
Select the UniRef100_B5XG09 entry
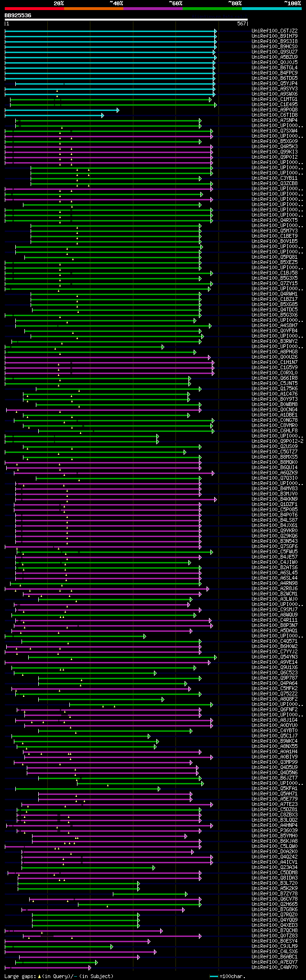[274, 142]
